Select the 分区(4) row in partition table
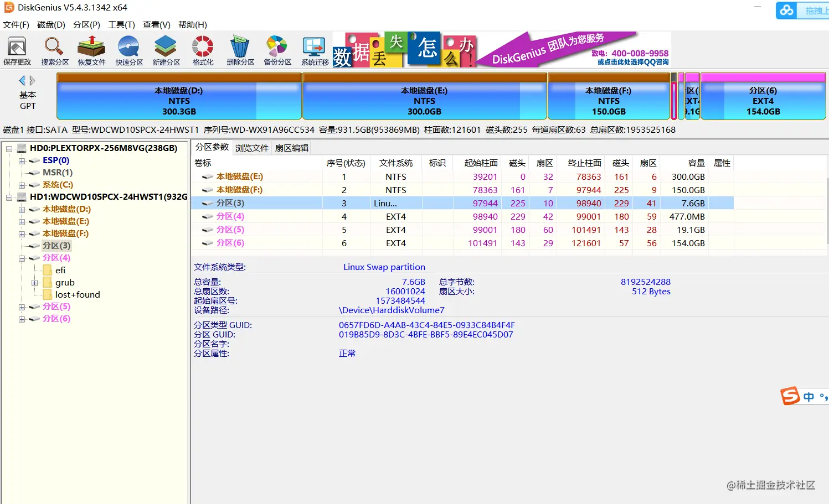This screenshot has width=829, height=504. click(462, 217)
